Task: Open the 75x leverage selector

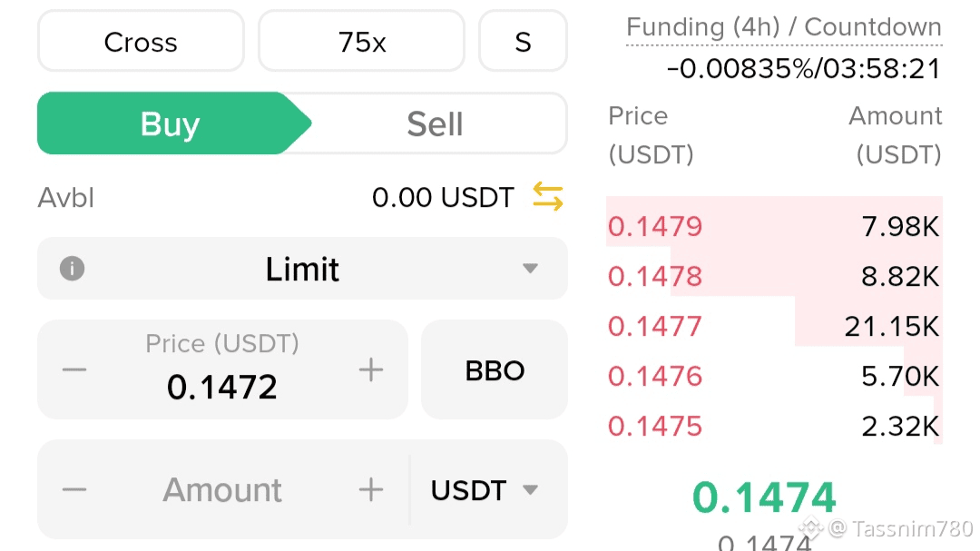Action: click(361, 42)
